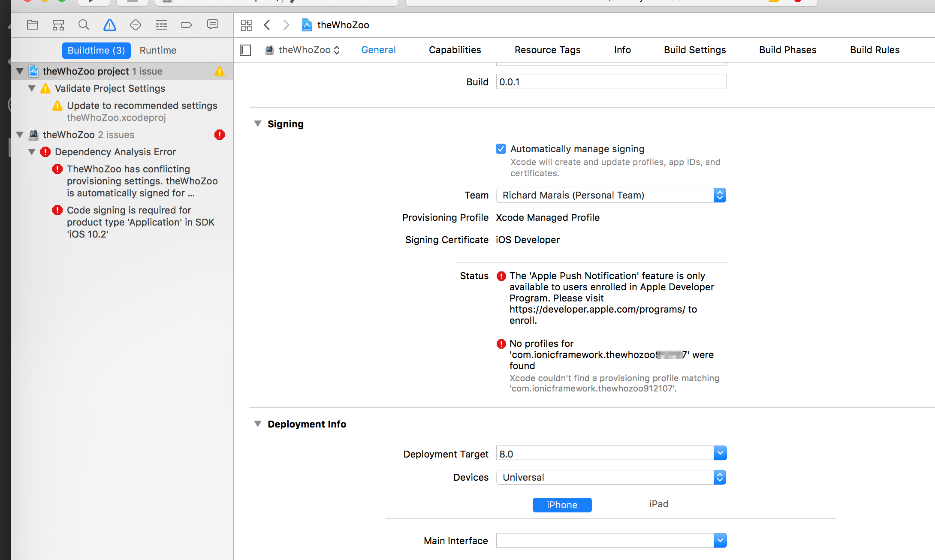The image size is (935, 560).
Task: Click the related items grid icon
Action: 247,25
